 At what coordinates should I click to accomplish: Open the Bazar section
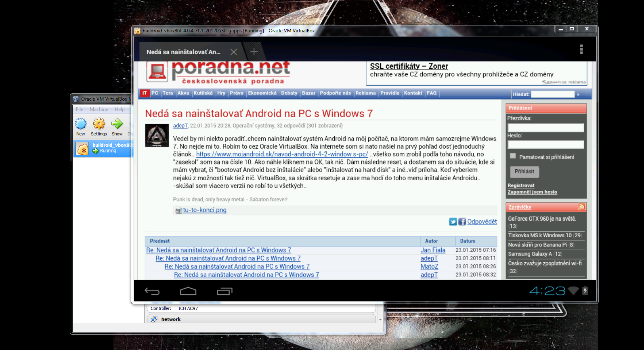[x=309, y=93]
